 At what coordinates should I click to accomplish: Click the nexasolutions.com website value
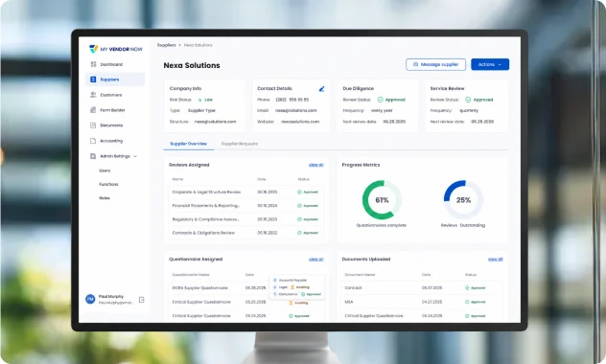300,122
